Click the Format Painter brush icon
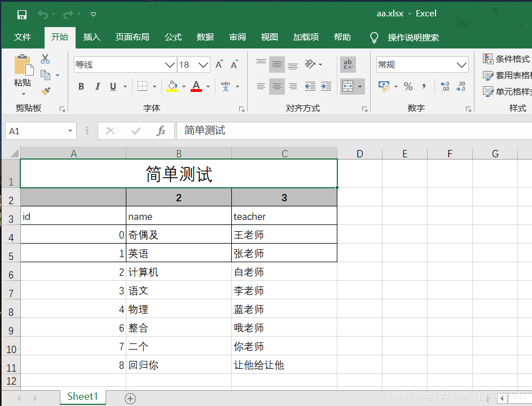The image size is (532, 406). [x=46, y=91]
